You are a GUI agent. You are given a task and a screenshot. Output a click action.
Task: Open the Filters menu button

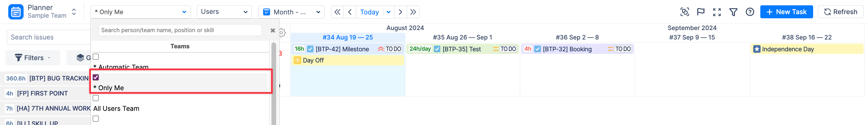33,58
